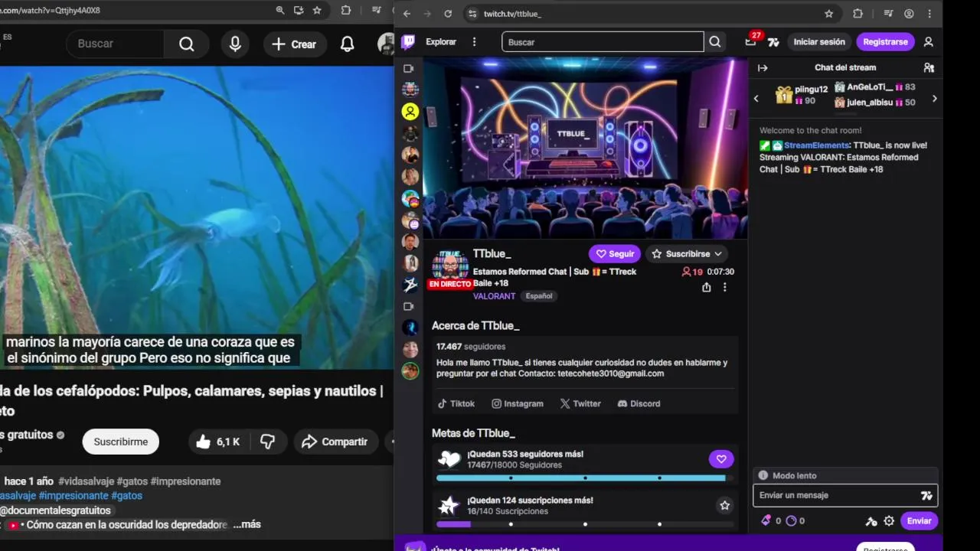
Task: Click the YouTube Compartir button
Action: click(335, 442)
